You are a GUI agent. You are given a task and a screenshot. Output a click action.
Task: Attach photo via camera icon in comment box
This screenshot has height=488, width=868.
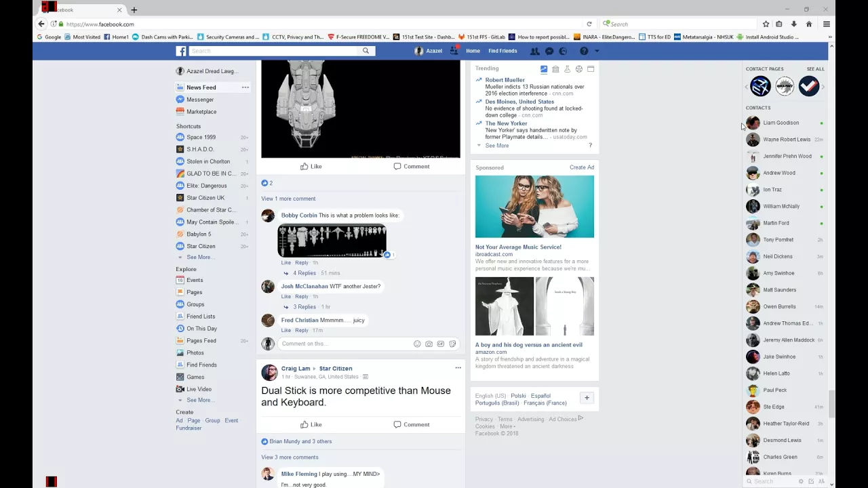(x=429, y=344)
